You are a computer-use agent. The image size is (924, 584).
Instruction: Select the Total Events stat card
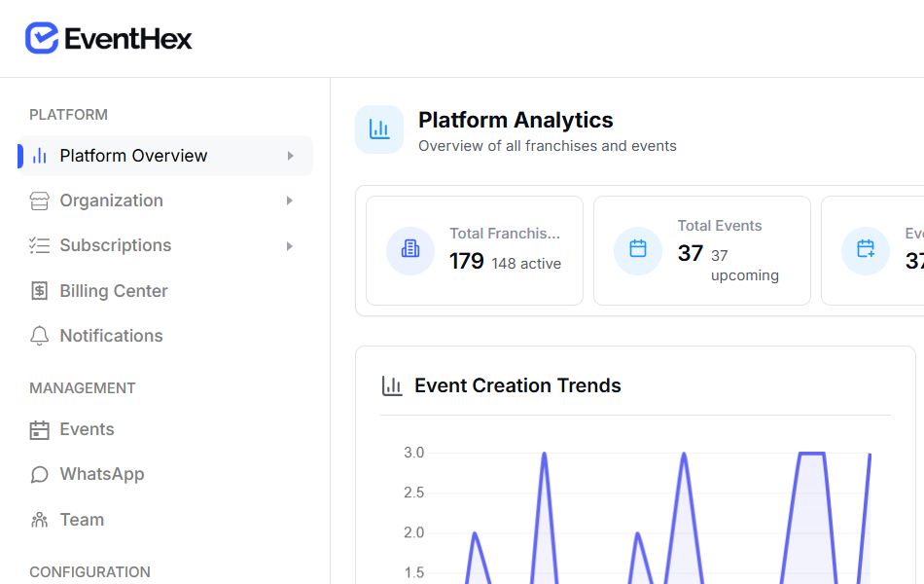(x=702, y=251)
